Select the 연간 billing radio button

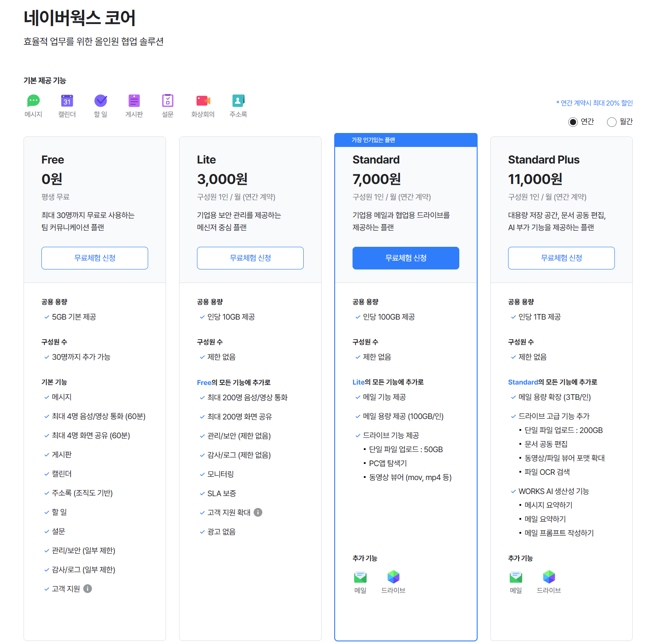tap(573, 122)
